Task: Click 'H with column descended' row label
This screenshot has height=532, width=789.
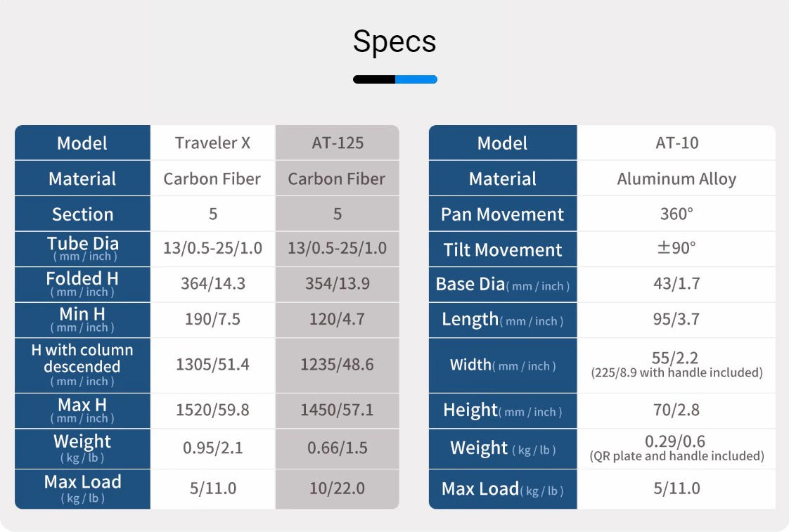Action: coord(82,365)
